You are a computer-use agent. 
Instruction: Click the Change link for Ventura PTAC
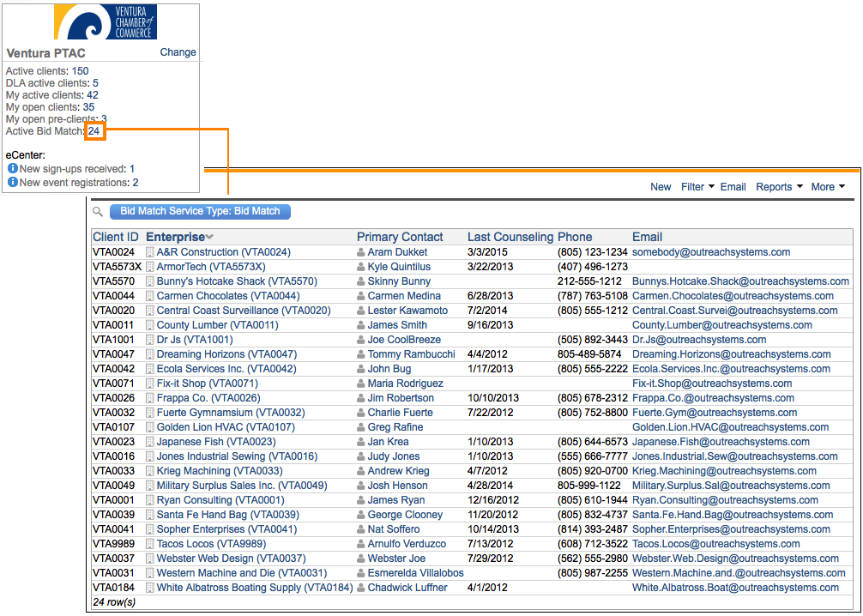tap(178, 52)
